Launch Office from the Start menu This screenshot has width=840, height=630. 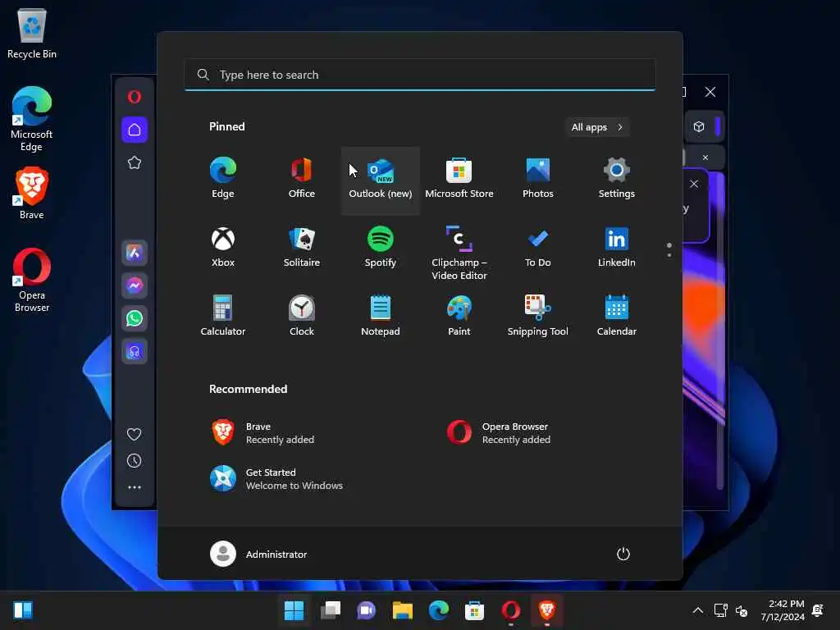(x=302, y=180)
